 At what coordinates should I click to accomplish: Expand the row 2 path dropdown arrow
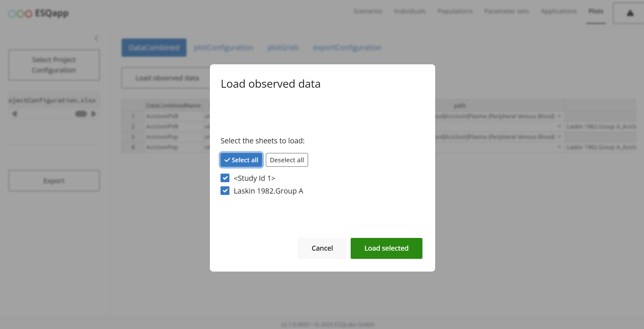pos(559,127)
